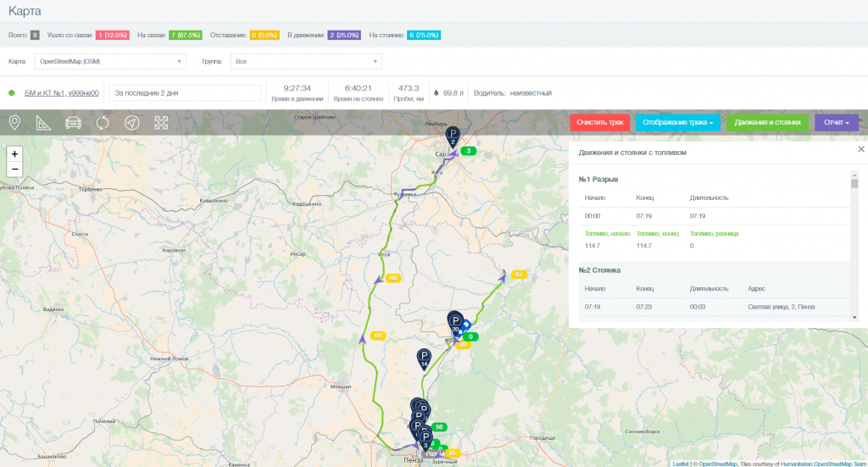The image size is (868, 467).
Task: Click the green online status dot
Action: click(x=12, y=93)
